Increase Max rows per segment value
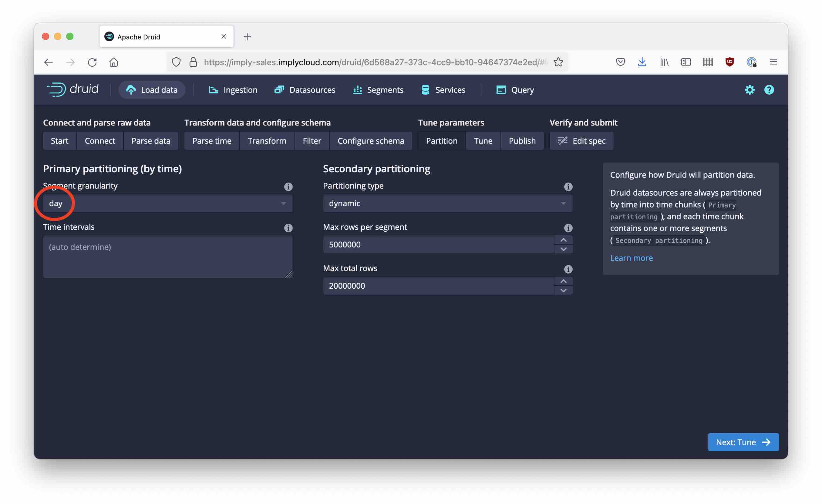This screenshot has width=822, height=504. tap(563, 240)
